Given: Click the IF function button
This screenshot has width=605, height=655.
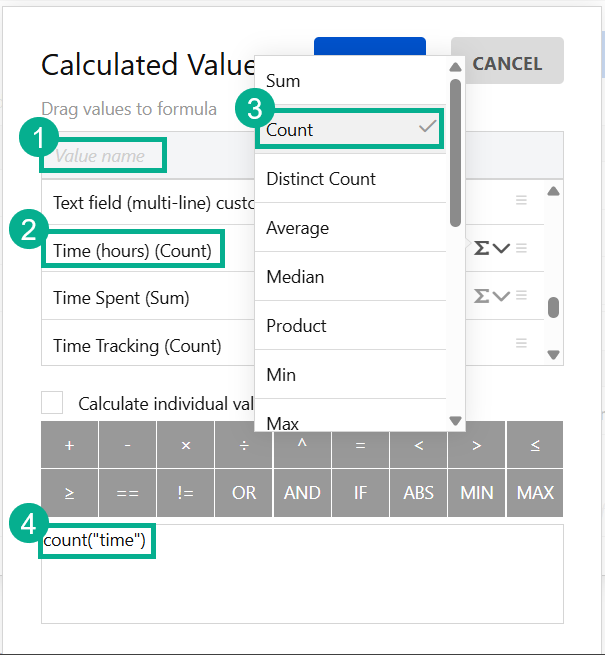Looking at the screenshot, I should click(360, 493).
